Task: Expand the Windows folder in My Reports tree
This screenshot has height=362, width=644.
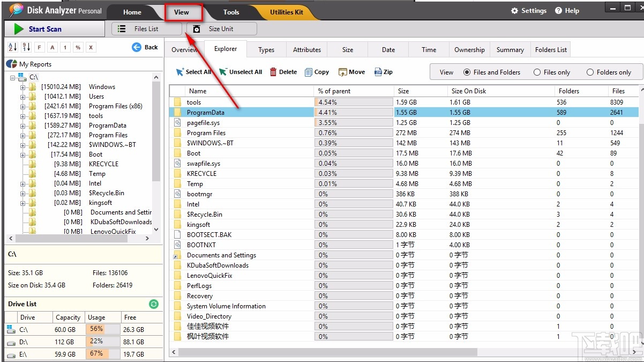Action: tap(23, 87)
